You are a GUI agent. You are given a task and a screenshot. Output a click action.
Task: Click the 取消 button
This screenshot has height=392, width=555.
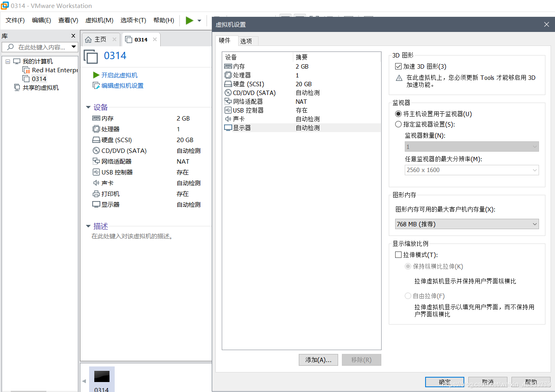[488, 382]
